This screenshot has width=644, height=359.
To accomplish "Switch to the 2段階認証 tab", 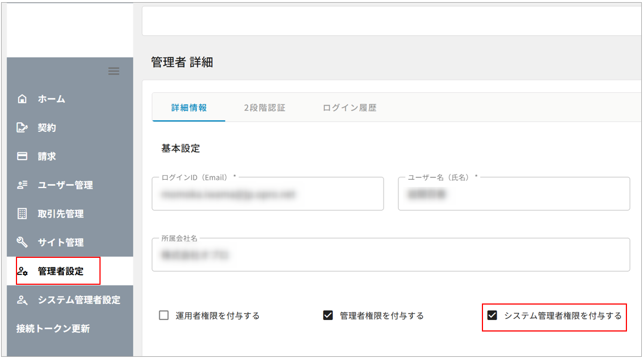I will 264,108.
